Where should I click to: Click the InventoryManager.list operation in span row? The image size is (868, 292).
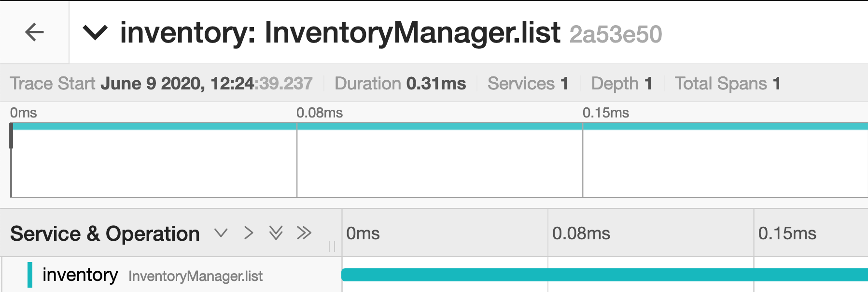pyautogui.click(x=196, y=276)
